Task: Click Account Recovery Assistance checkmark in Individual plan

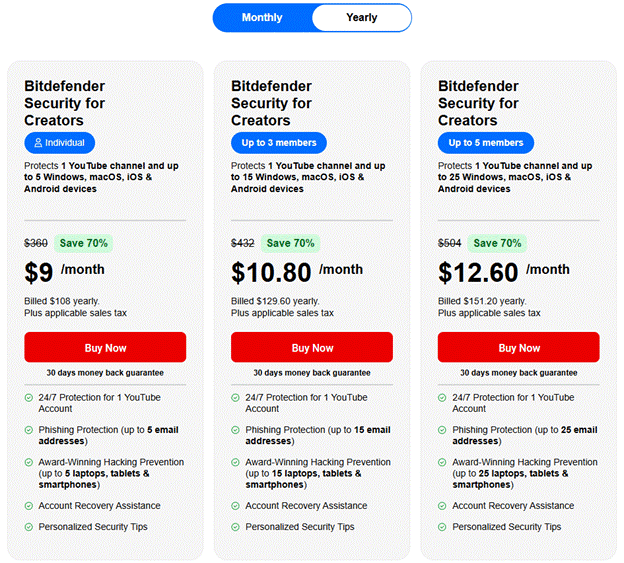Action: [x=29, y=506]
